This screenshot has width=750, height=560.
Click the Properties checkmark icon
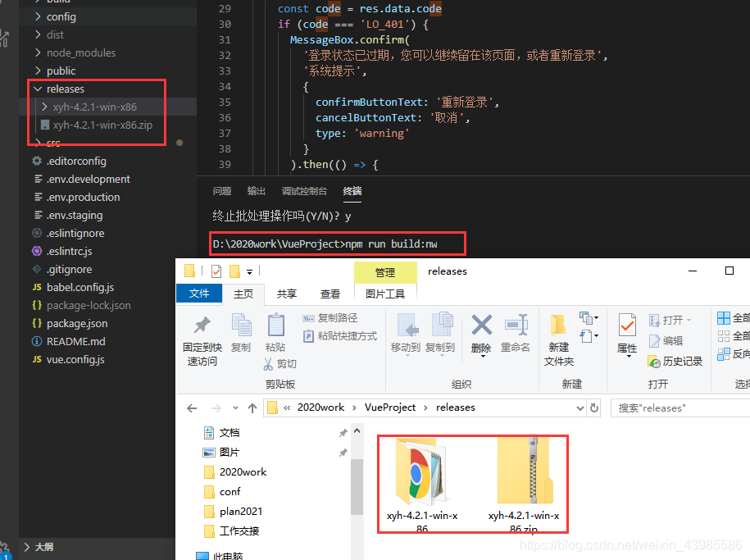pos(626,326)
